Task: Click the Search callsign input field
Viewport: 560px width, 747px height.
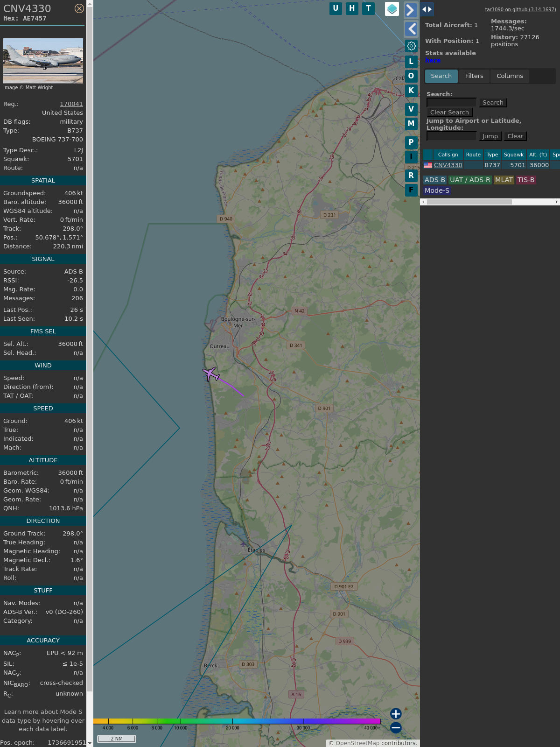Action: [x=451, y=102]
